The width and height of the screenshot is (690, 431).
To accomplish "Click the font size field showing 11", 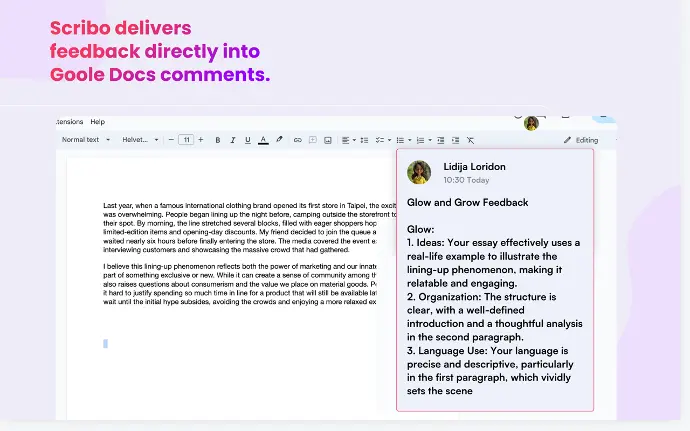I will [185, 140].
